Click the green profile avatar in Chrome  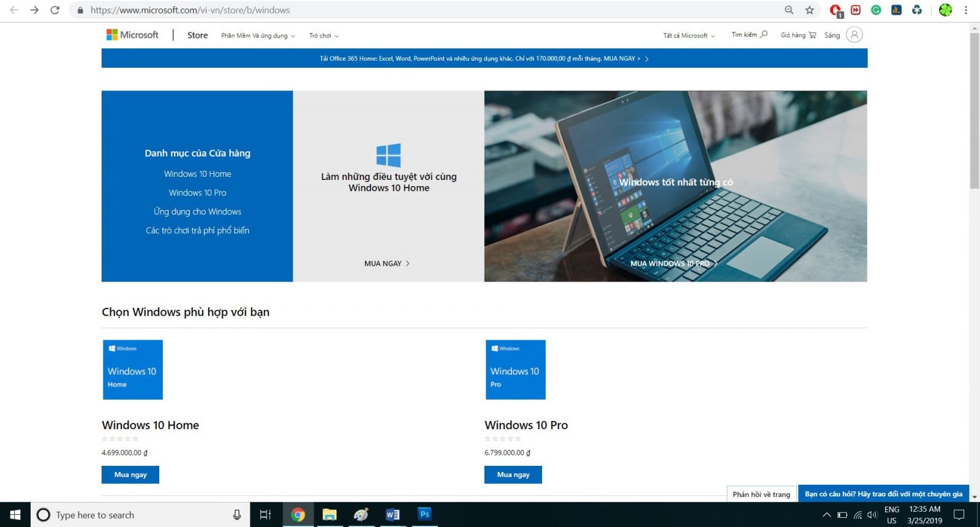tap(946, 10)
